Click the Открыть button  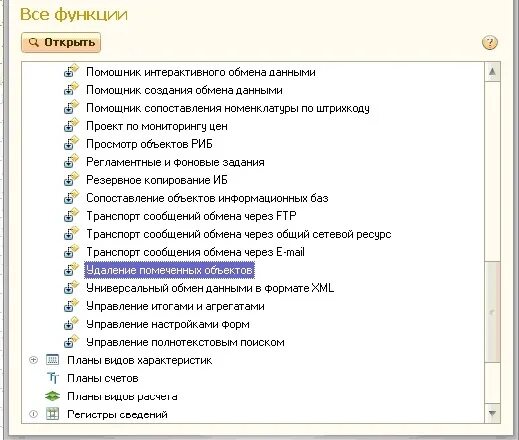[61, 42]
